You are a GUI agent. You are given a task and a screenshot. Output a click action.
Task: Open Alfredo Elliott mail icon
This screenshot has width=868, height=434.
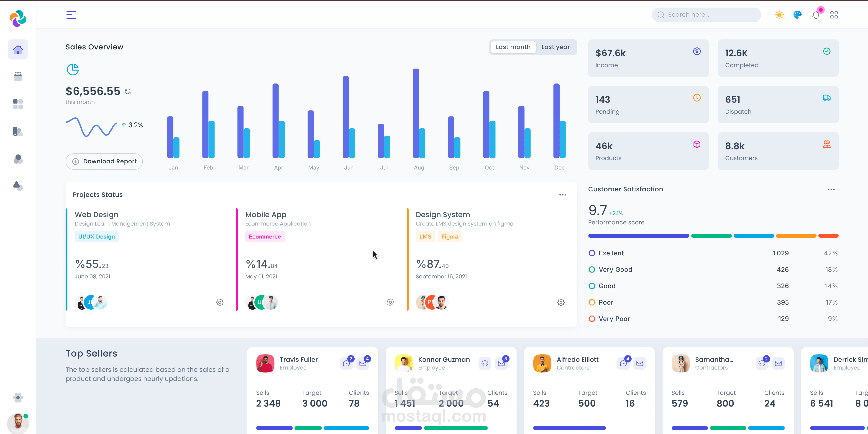(640, 364)
